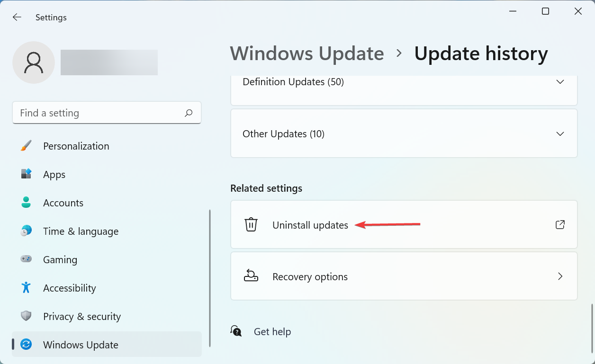Image resolution: width=595 pixels, height=364 pixels.
Task: Click the user profile avatar
Action: point(34,62)
